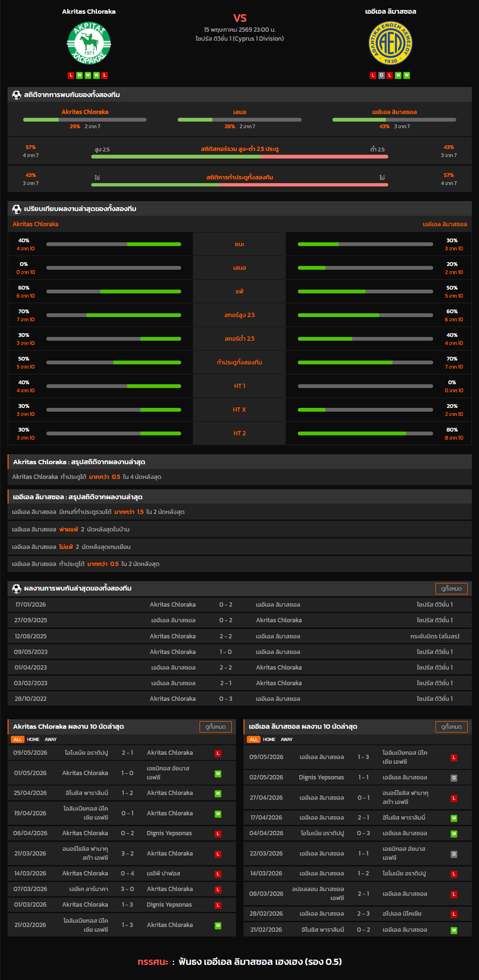The width and height of the screenshot is (479, 980).
Task: Click HT X label in comparison table
Action: pos(239,410)
